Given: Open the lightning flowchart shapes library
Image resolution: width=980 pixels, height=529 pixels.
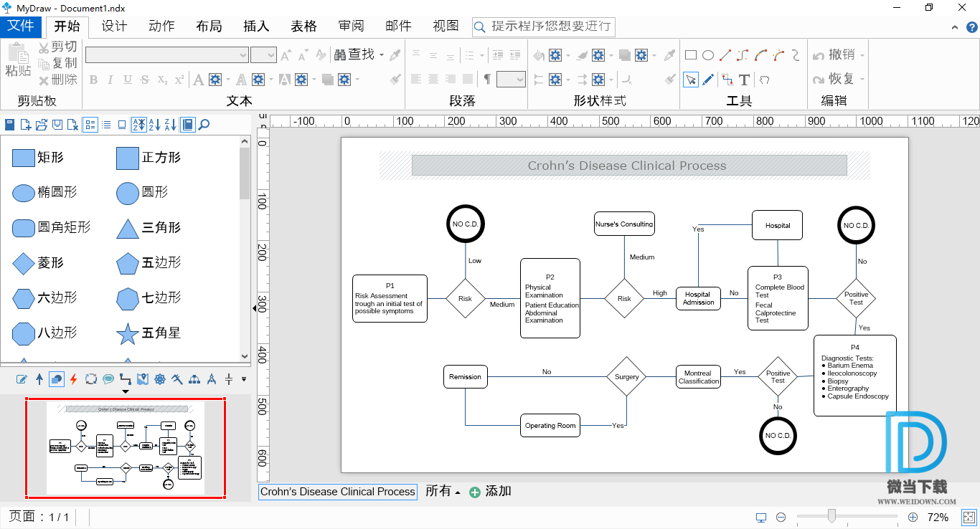Looking at the screenshot, I should [73, 378].
